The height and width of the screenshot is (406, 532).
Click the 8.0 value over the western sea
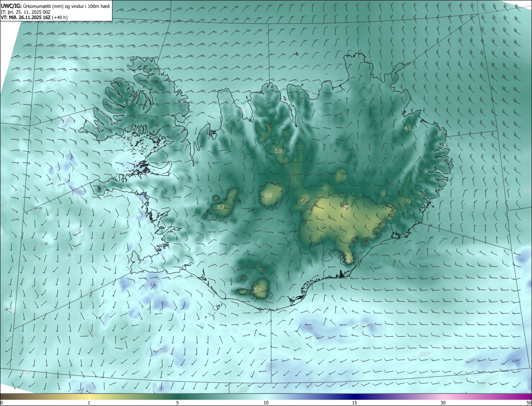[36, 245]
